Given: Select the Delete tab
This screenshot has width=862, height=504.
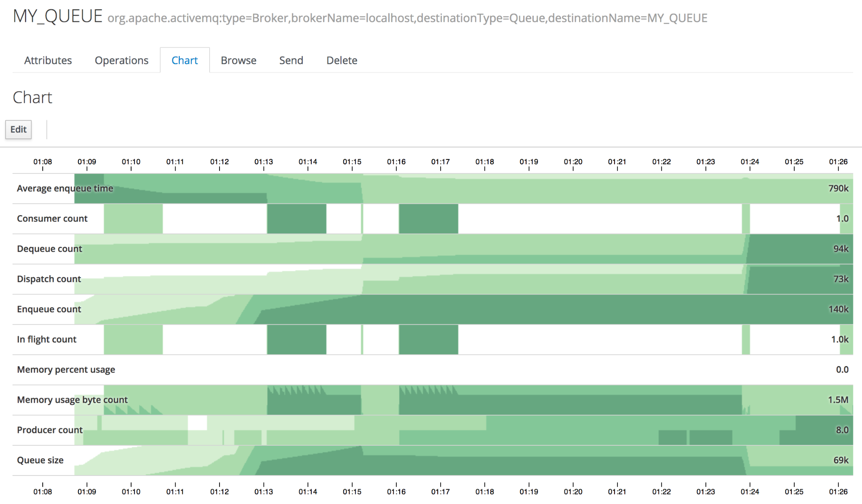Looking at the screenshot, I should click(342, 60).
